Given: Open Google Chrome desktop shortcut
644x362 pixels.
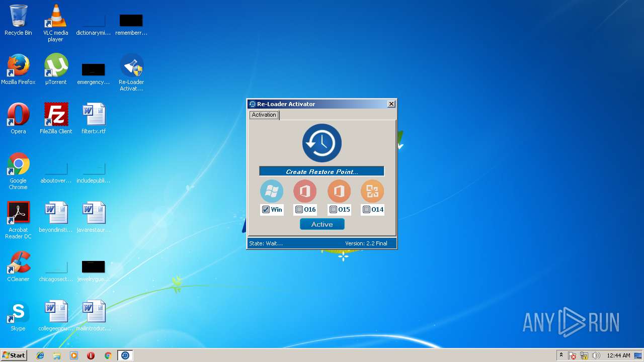Looking at the screenshot, I should (x=18, y=171).
